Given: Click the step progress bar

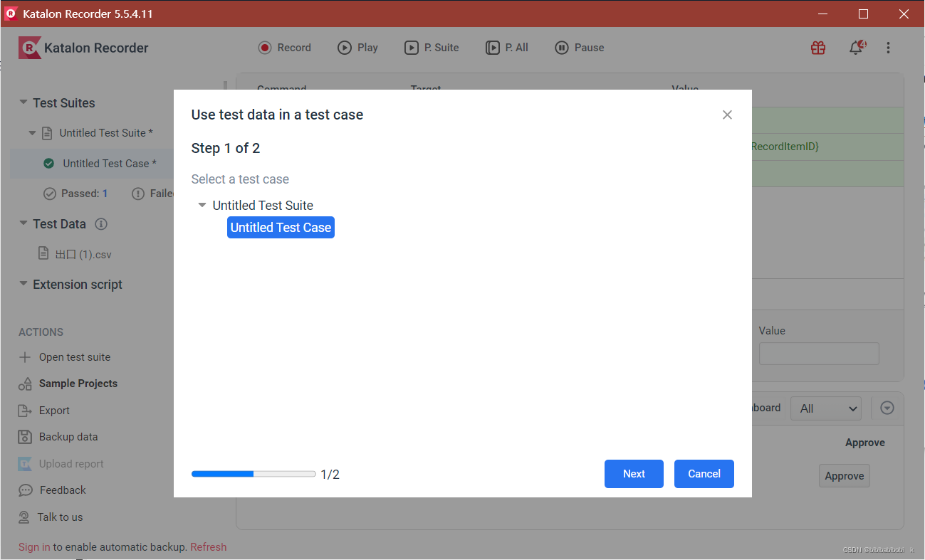Looking at the screenshot, I should (254, 474).
